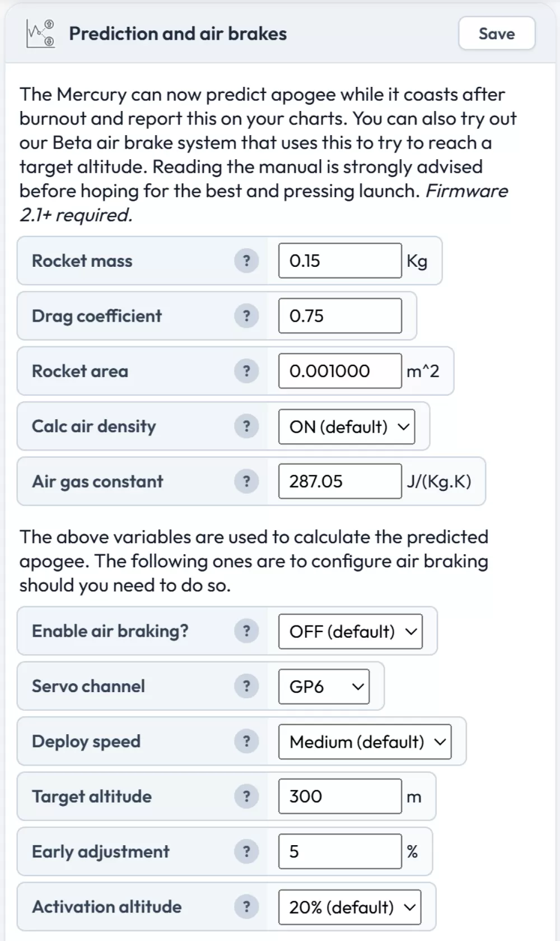
Task: Open help for Enable air braking
Action: point(246,631)
